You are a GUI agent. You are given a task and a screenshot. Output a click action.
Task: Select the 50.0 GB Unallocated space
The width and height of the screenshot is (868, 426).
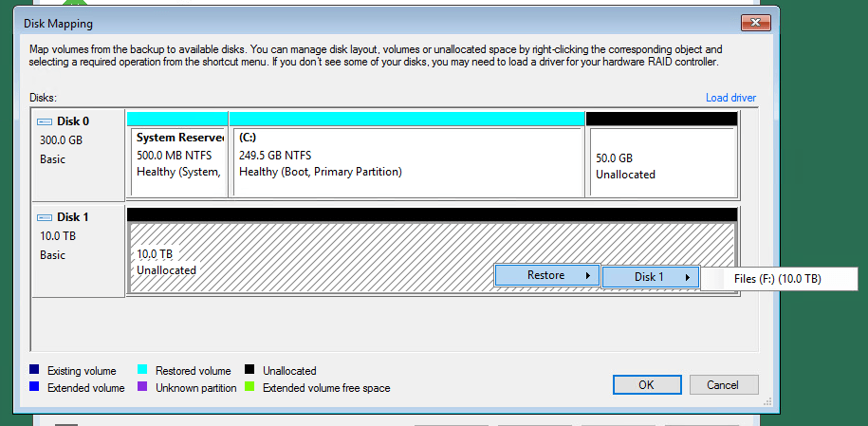pyautogui.click(x=663, y=161)
